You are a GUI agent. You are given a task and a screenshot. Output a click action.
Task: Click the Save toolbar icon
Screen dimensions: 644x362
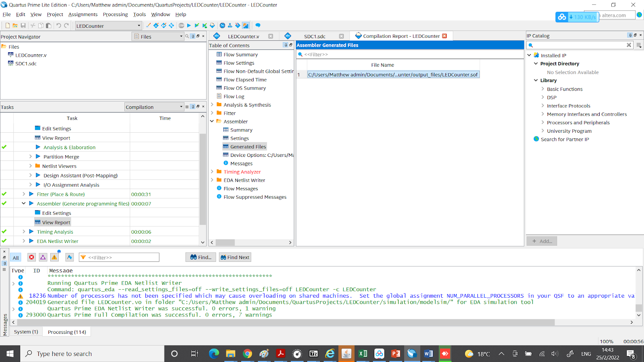23,25
